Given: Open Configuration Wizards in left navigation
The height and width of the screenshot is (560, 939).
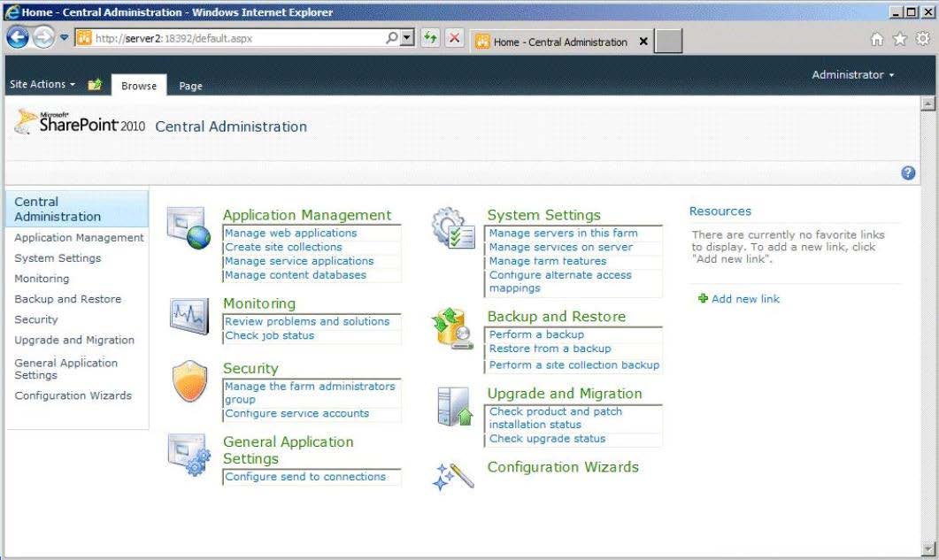Looking at the screenshot, I should [x=73, y=395].
